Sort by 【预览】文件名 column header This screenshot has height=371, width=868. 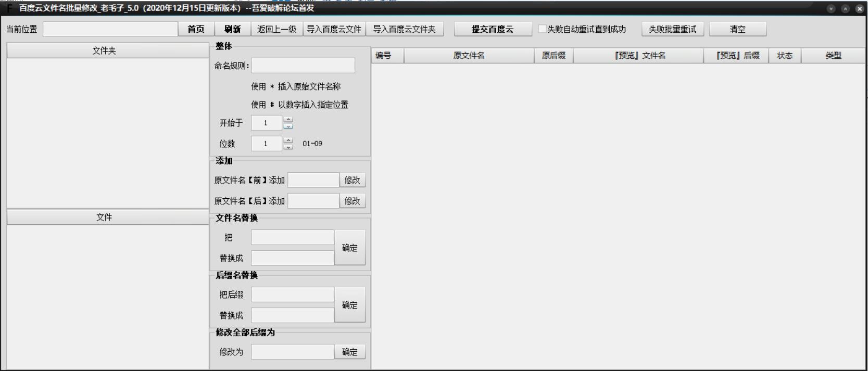pos(638,56)
